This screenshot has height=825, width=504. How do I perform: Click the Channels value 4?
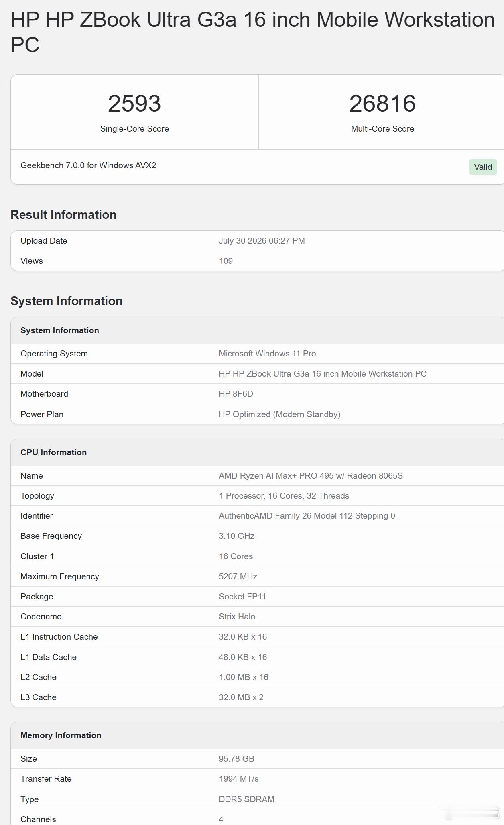(221, 819)
